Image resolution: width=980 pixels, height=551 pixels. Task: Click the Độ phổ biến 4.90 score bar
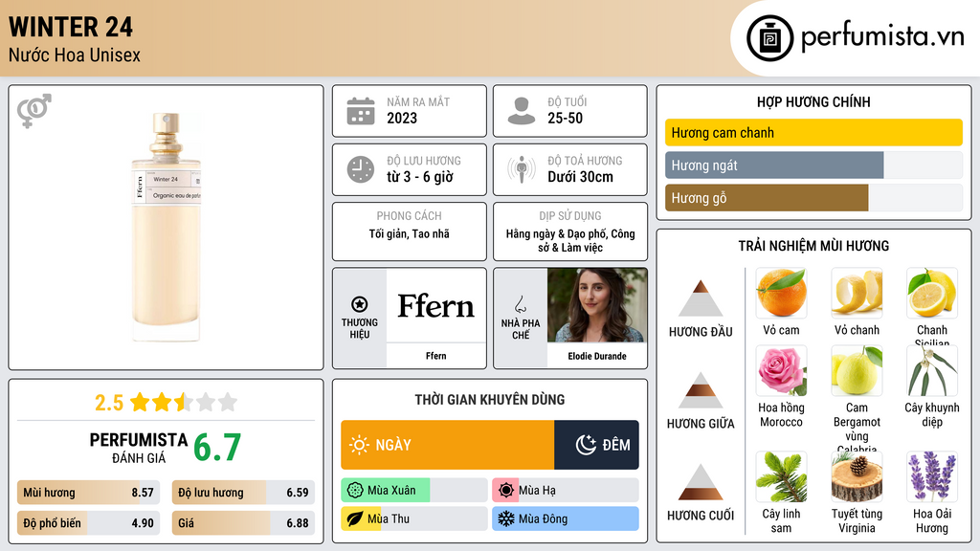coord(89,523)
